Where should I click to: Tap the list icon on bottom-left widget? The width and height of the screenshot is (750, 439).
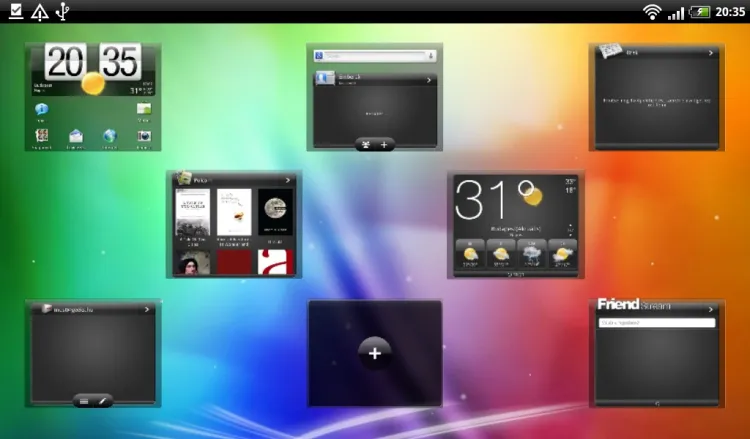click(84, 400)
